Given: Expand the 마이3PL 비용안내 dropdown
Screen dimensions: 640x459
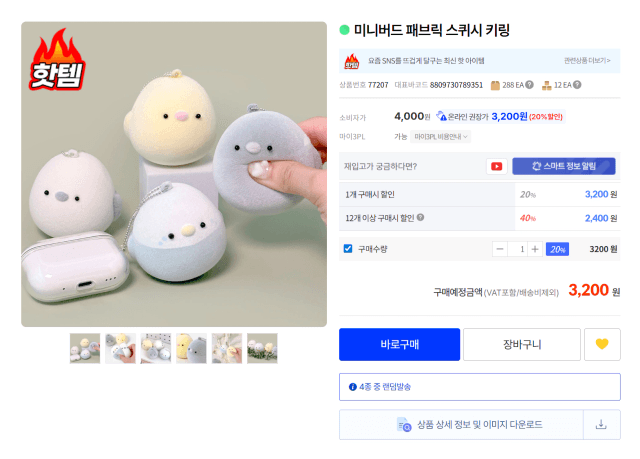Looking at the screenshot, I should tap(440, 137).
